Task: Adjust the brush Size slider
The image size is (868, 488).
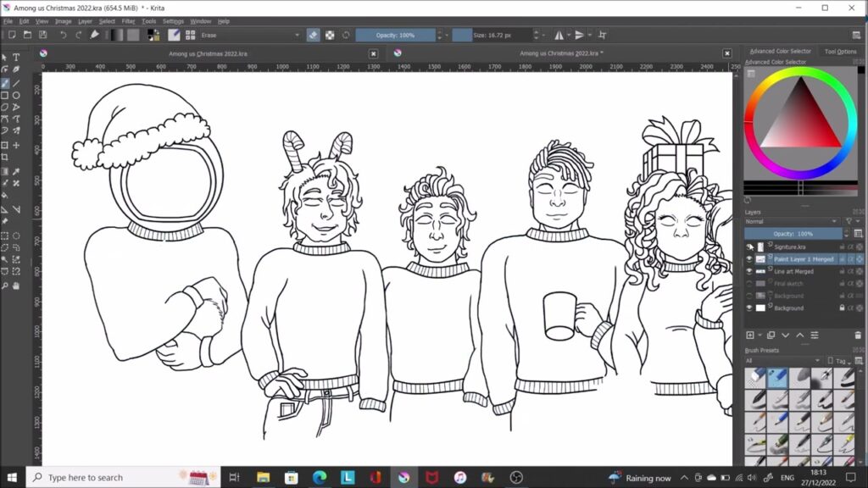Action: pyautogui.click(x=492, y=35)
